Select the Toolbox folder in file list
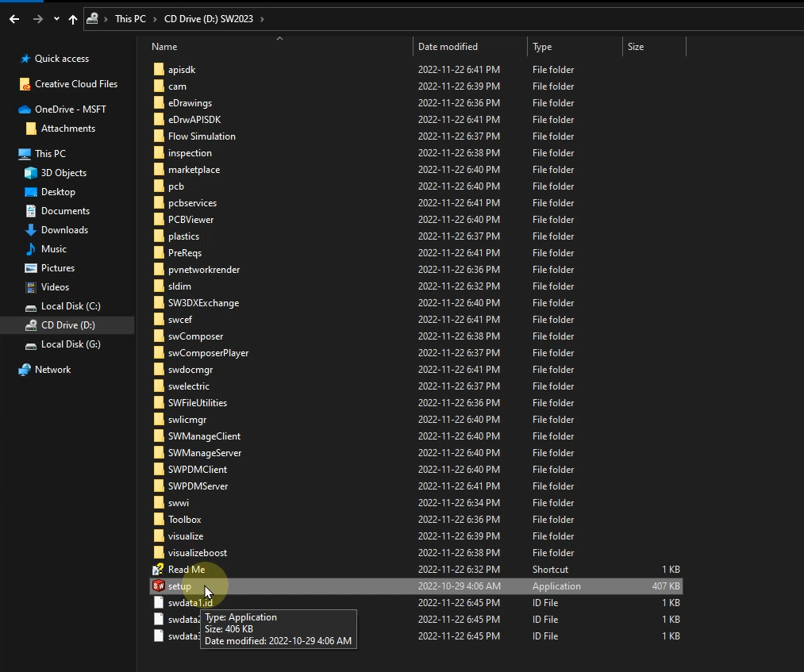804x672 pixels. click(184, 520)
